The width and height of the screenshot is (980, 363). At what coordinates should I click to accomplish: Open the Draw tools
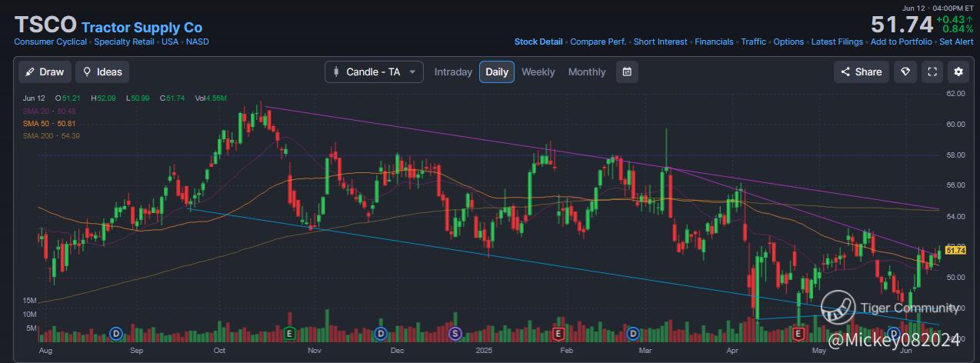(x=45, y=72)
